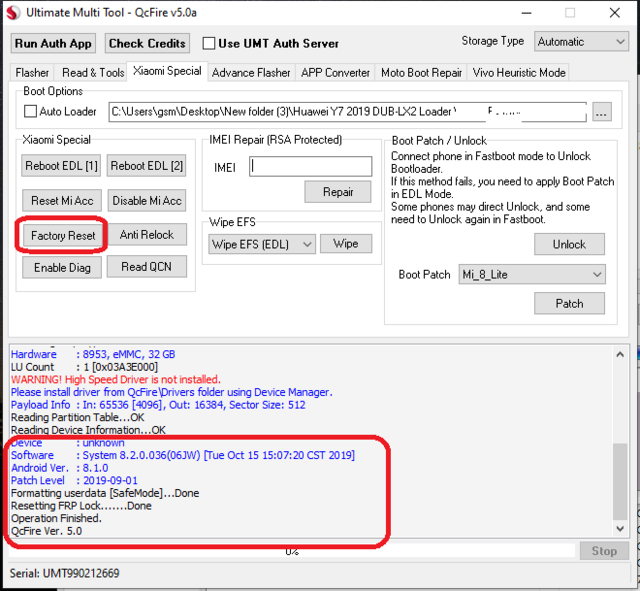Click 'Reading Device Information...OK' log line
The width and height of the screenshot is (640, 591).
[88, 430]
